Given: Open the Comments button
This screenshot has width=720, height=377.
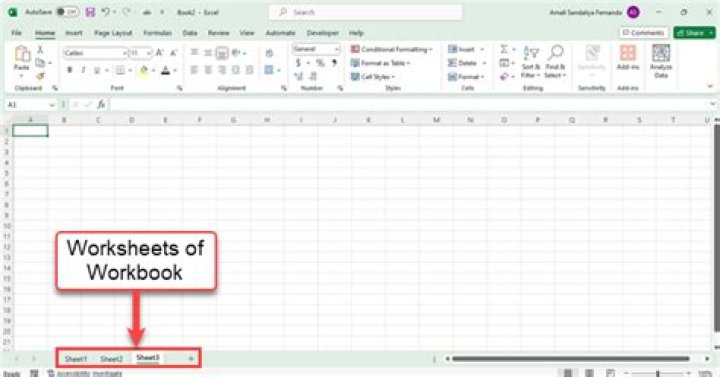Looking at the screenshot, I should point(643,33).
